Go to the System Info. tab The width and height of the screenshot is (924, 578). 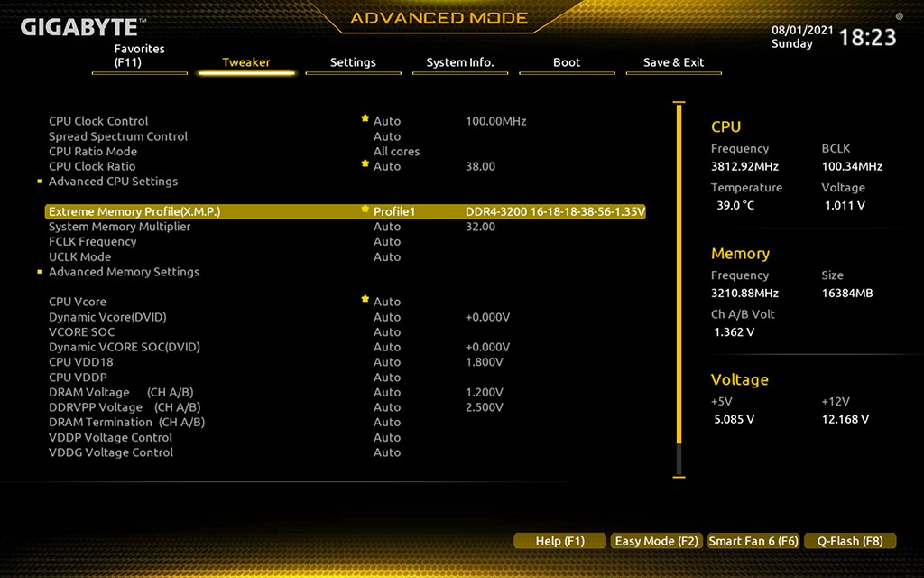tap(460, 62)
